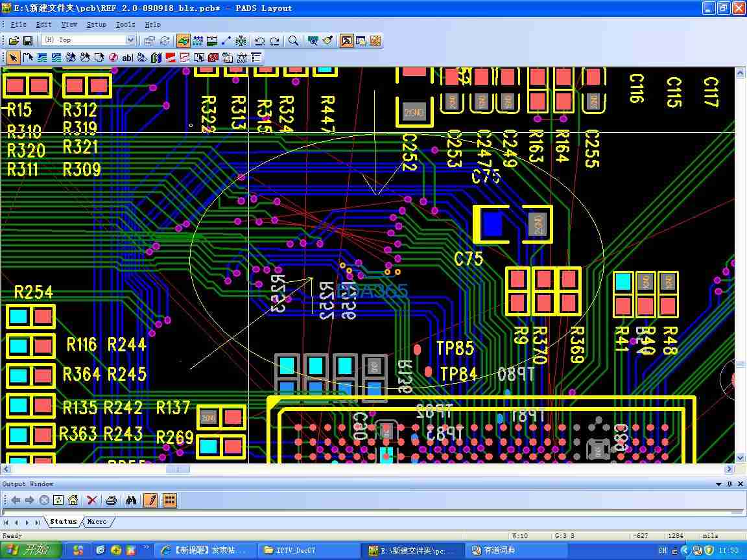Toggle the Drafting toolbar button
The height and width of the screenshot is (560, 747).
183,41
